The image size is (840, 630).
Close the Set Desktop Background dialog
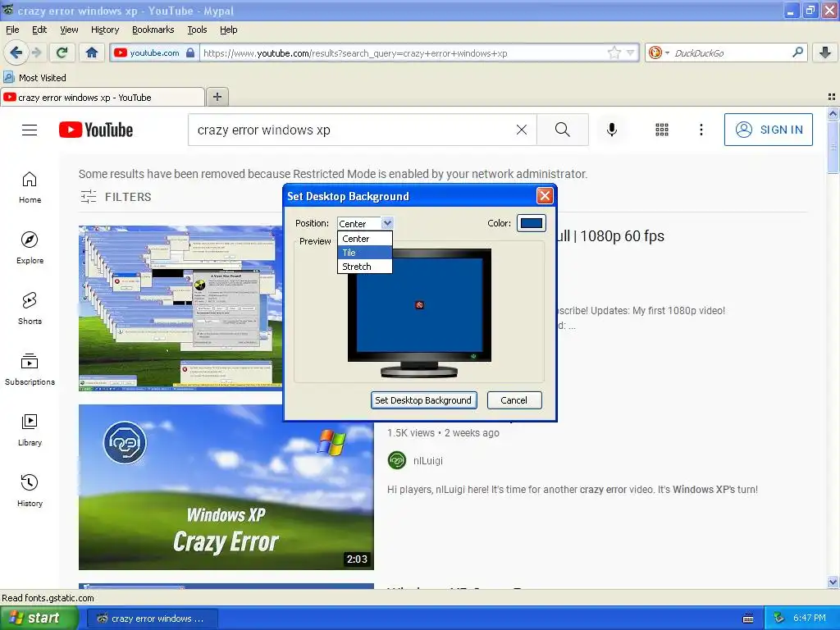[545, 196]
